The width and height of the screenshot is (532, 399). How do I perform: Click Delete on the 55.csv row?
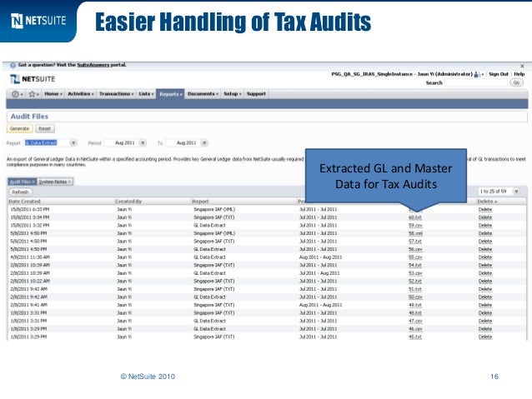(x=485, y=257)
